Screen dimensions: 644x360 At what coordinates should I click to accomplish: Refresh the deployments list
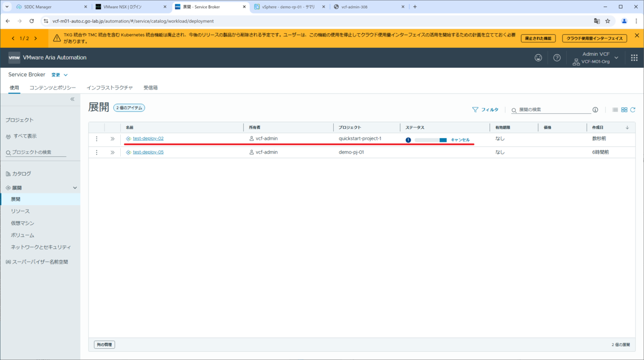click(633, 110)
